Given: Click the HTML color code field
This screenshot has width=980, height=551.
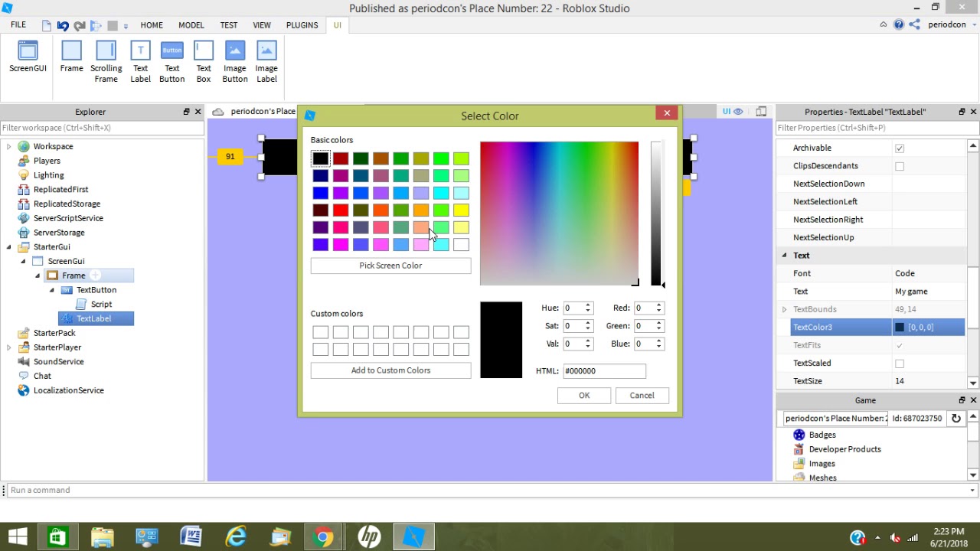Looking at the screenshot, I should click(604, 371).
